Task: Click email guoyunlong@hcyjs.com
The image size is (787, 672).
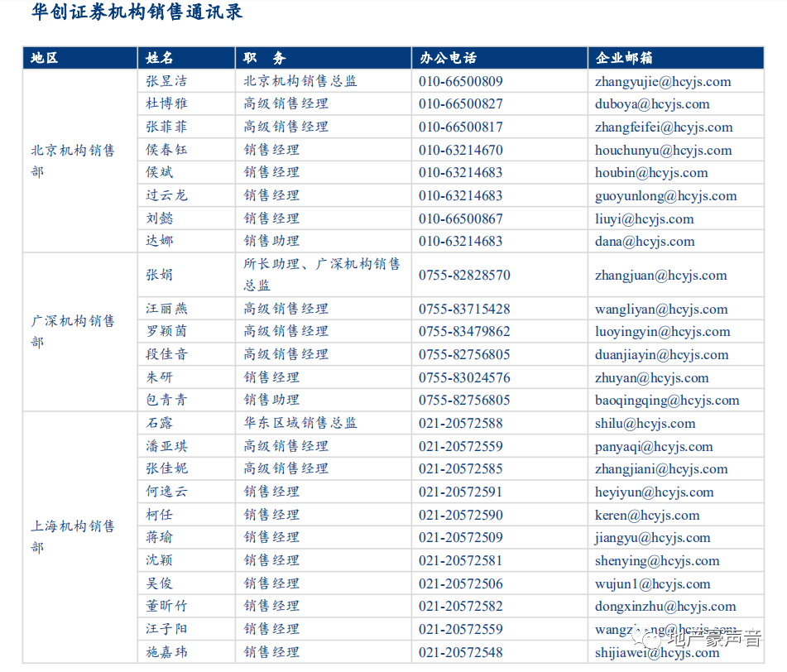Action: (x=666, y=196)
